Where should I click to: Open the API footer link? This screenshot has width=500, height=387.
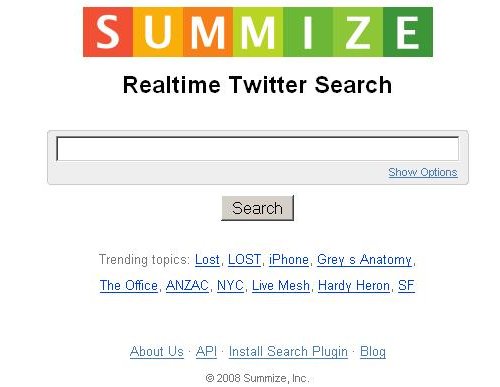(x=206, y=352)
